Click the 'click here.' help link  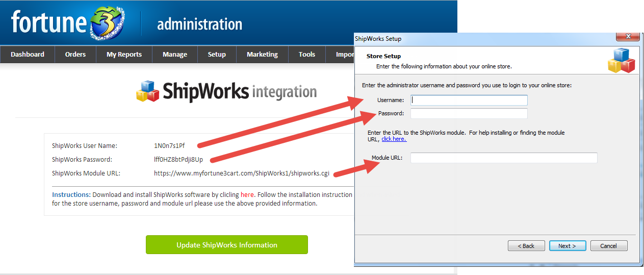tap(394, 139)
